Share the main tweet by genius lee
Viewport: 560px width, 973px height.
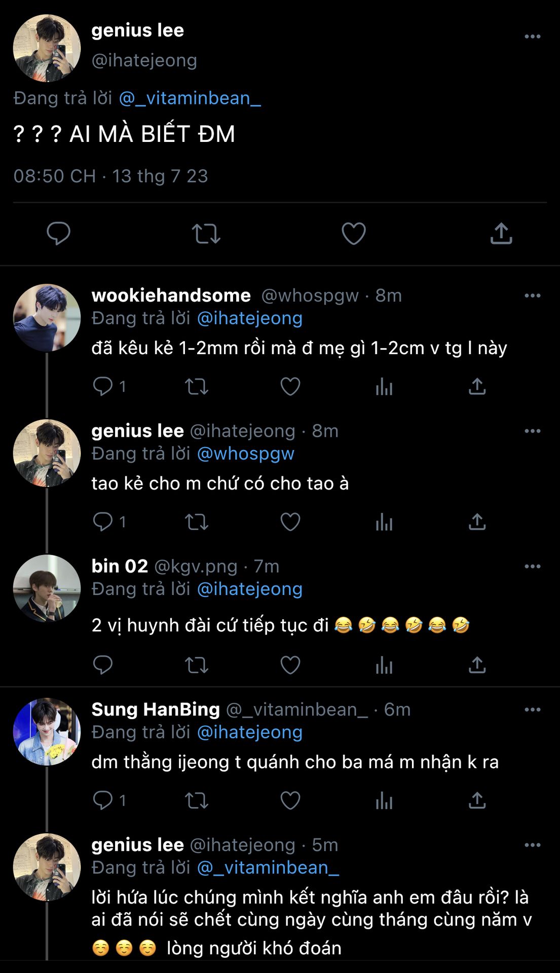pyautogui.click(x=501, y=234)
